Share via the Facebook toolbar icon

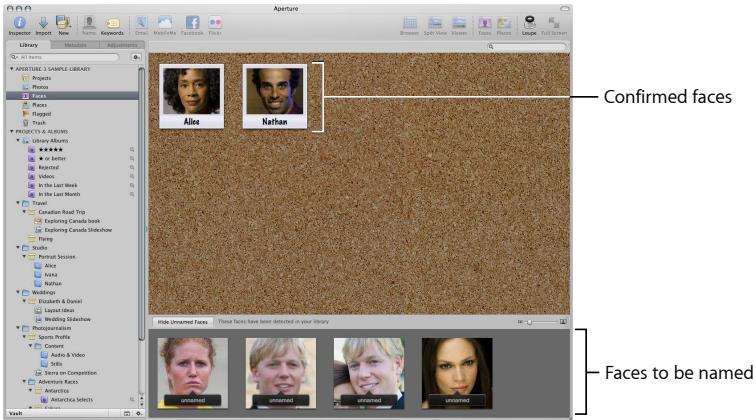tap(192, 26)
